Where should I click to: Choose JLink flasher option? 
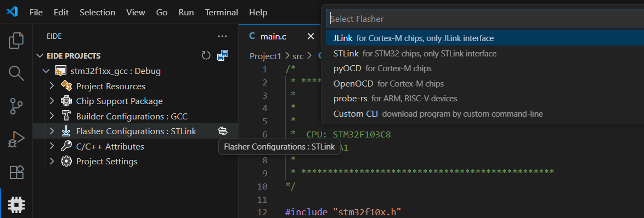pos(484,38)
